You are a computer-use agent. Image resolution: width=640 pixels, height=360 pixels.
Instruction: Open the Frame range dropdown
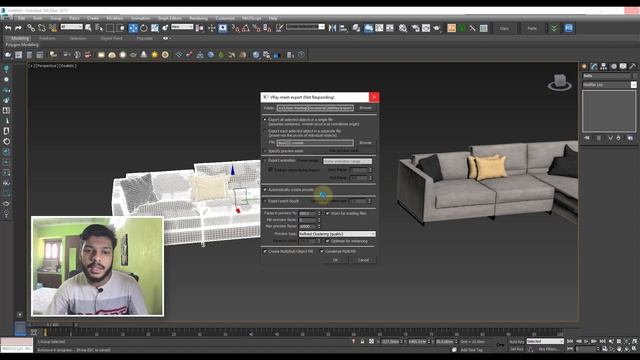tap(347, 161)
